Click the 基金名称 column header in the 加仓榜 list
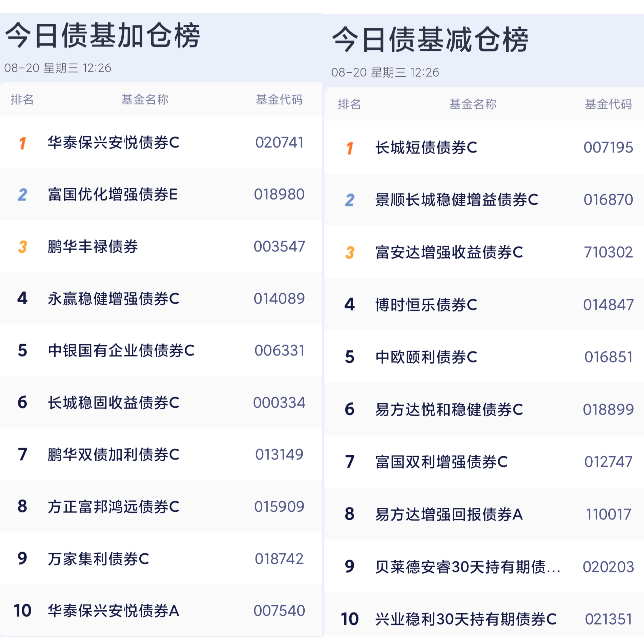Viewport: 644px width, 644px height. tap(145, 99)
